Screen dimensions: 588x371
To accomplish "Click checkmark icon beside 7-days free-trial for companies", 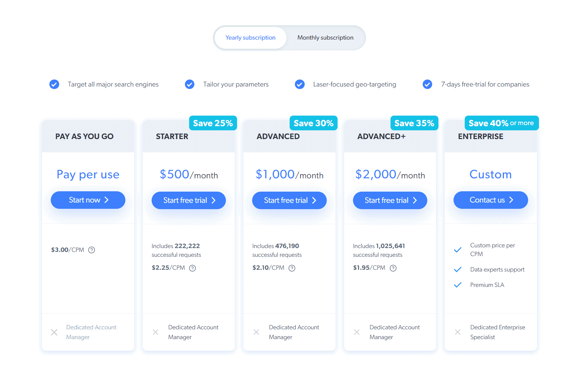I will tap(428, 84).
